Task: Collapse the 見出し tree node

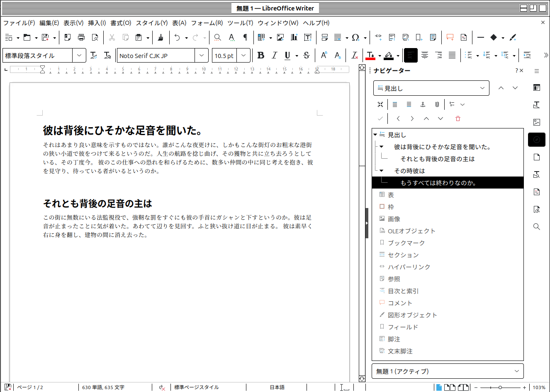Action: coord(375,135)
